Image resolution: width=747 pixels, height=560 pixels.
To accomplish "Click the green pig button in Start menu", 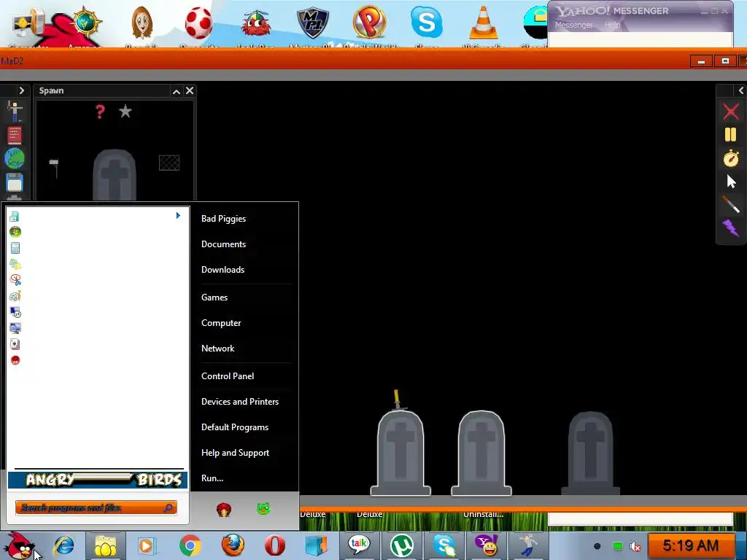I will pyautogui.click(x=263, y=508).
